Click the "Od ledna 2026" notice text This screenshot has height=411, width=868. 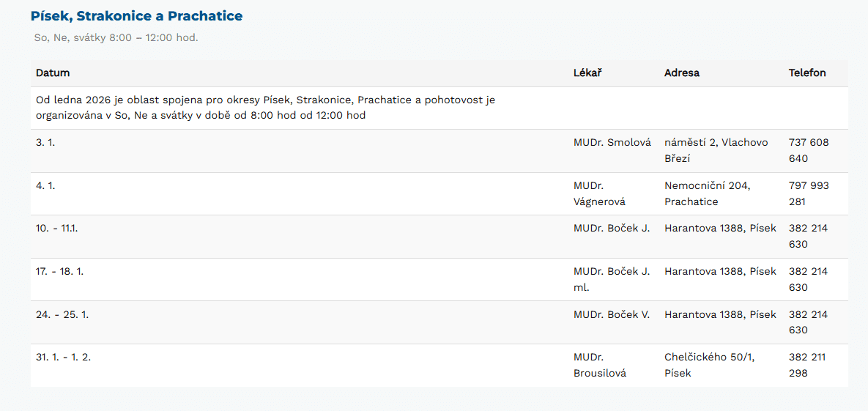point(264,108)
